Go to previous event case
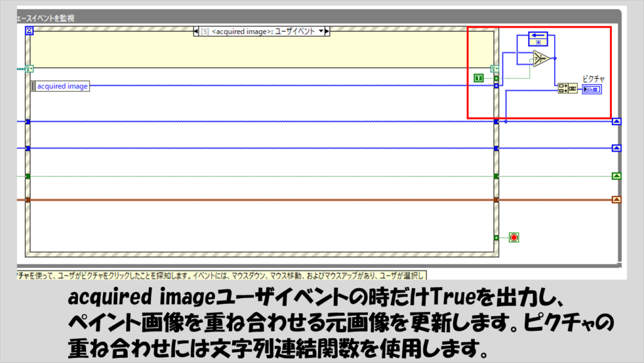The width and height of the screenshot is (644, 363). point(196,31)
